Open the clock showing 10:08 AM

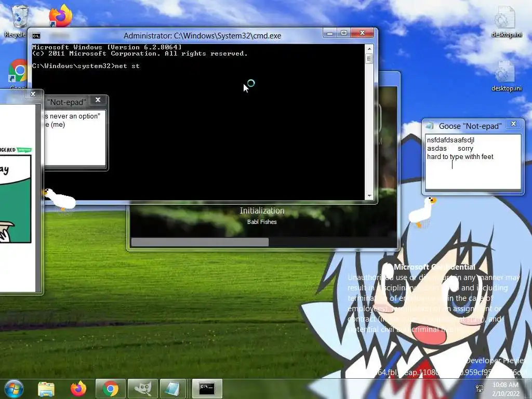pyautogui.click(x=506, y=389)
